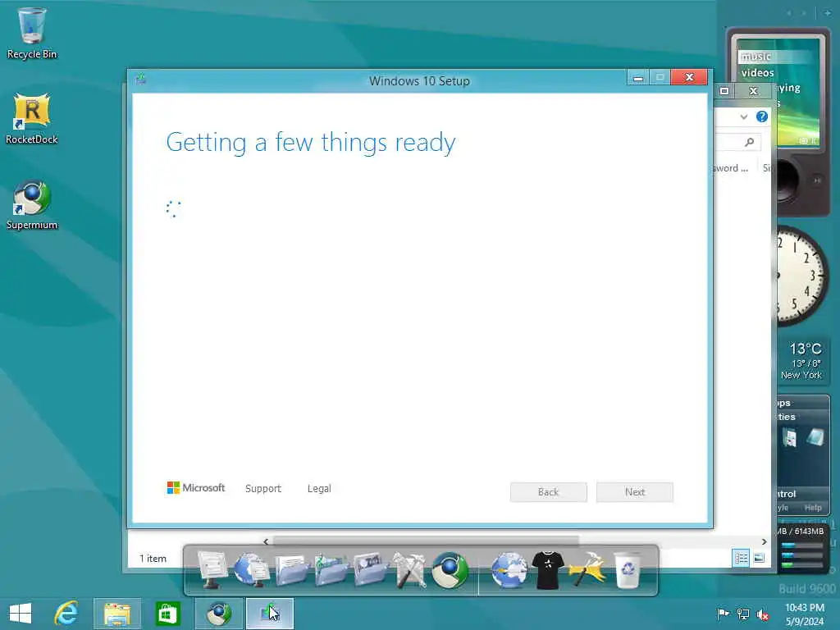840x630 pixels.
Task: Open the Recycle Bin desktop icon
Action: (32, 33)
